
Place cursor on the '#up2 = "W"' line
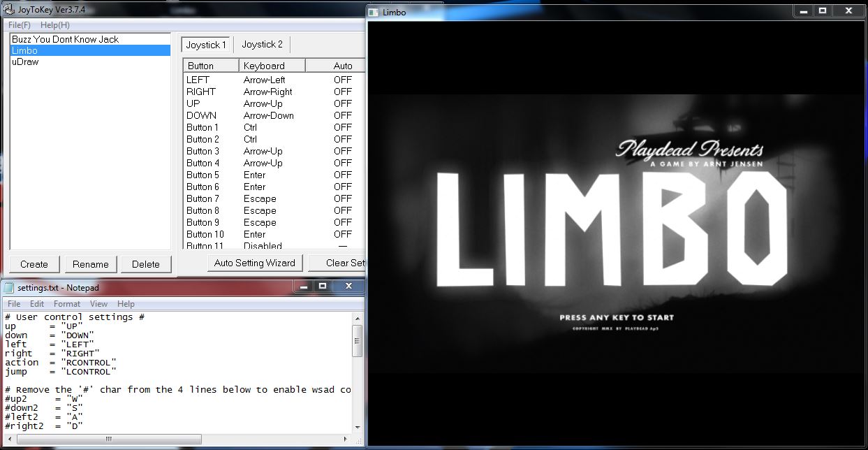coord(44,398)
